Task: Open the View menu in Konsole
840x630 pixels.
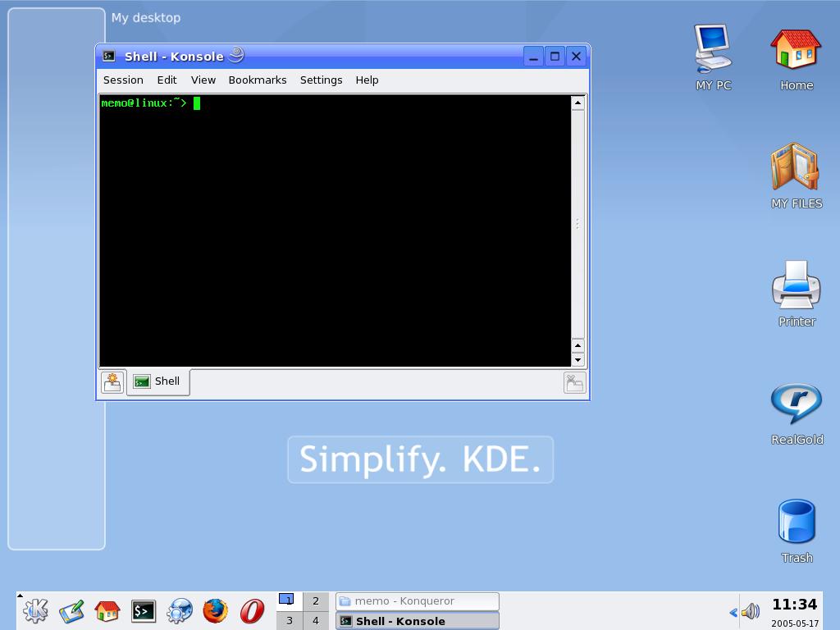Action: (203, 80)
